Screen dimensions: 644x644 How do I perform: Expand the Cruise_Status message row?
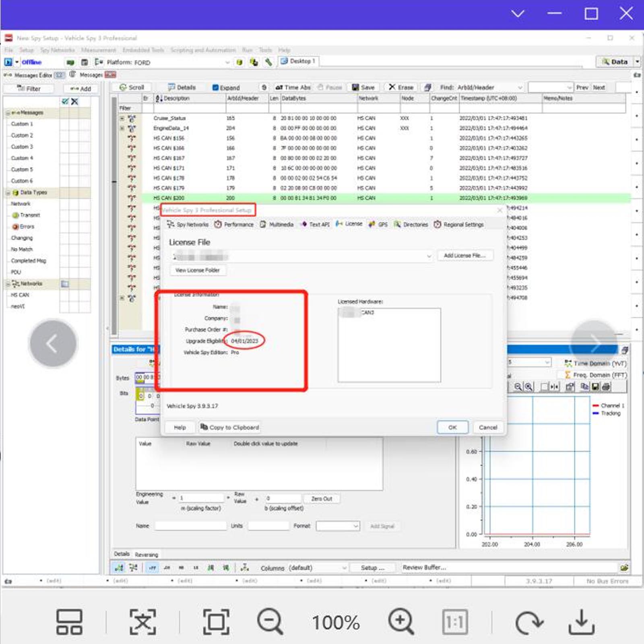(x=122, y=118)
